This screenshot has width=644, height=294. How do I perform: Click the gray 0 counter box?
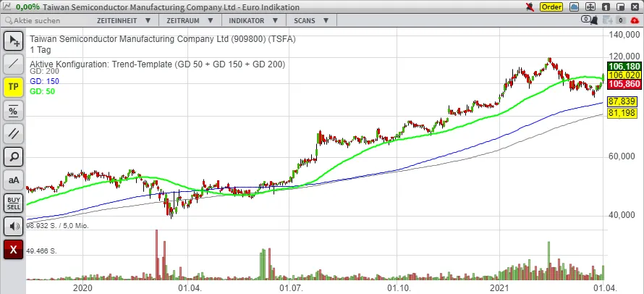pos(621,20)
